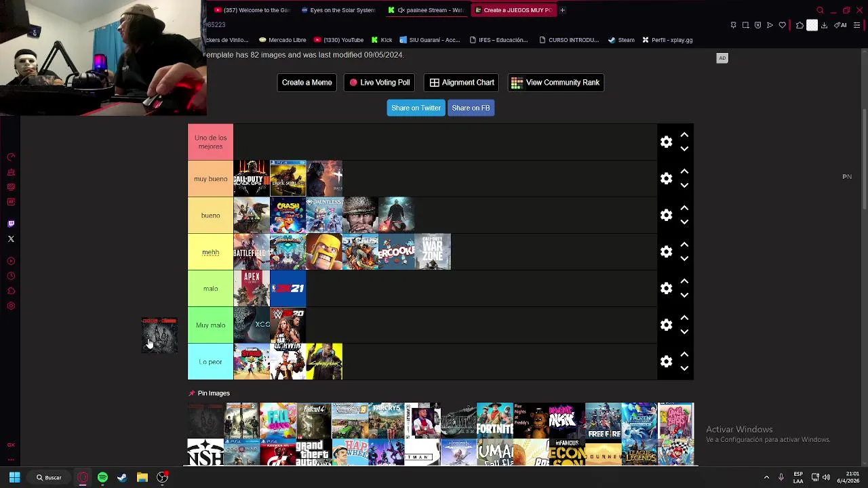Click the heart bookmark icon in address bar
The width and height of the screenshot is (868, 488).
coord(782,25)
